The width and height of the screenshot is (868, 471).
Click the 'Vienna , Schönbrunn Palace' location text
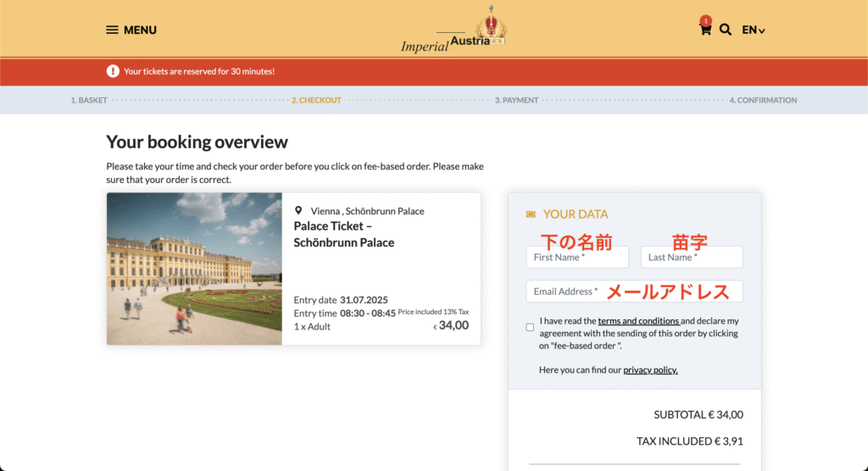pyautogui.click(x=368, y=211)
